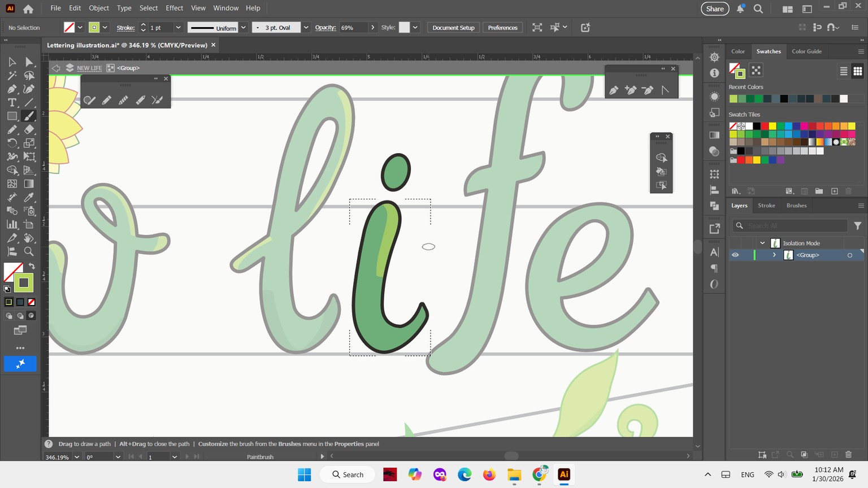Open the zoom level dropdown
Viewport: 868px width, 488px height.
click(77, 457)
